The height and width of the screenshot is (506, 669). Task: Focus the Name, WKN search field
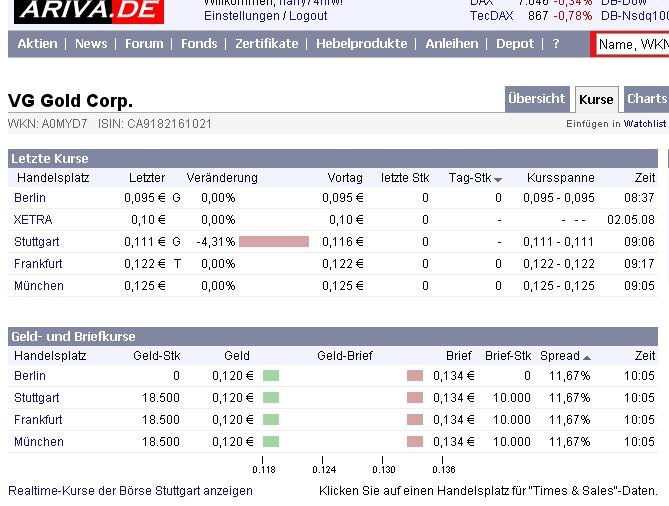(632, 44)
